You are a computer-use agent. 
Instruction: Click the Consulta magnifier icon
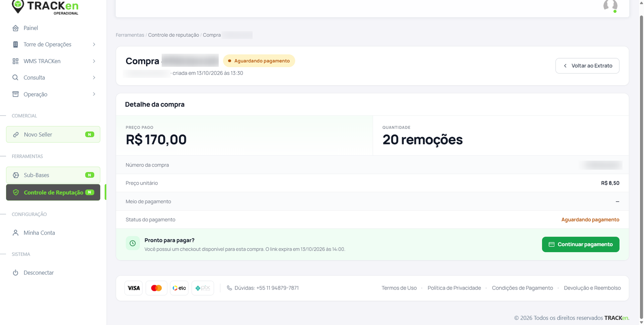15,78
